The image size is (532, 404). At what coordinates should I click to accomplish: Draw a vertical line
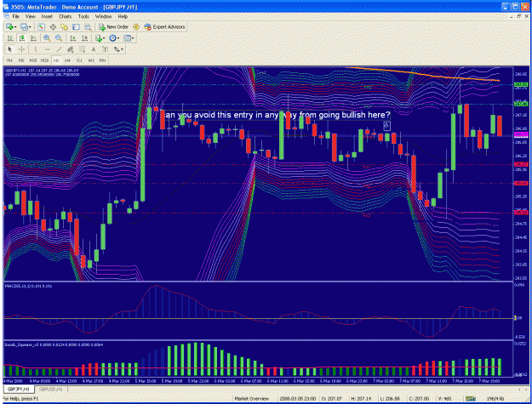[35, 49]
